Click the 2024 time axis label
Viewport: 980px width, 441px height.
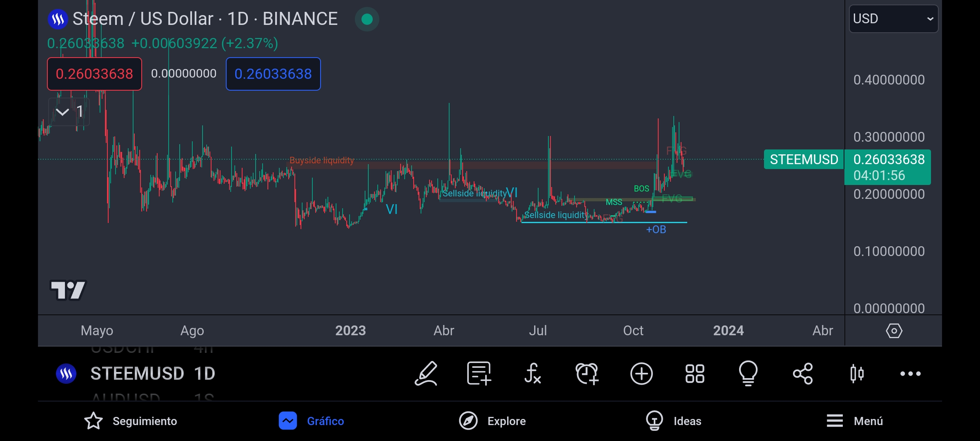728,330
